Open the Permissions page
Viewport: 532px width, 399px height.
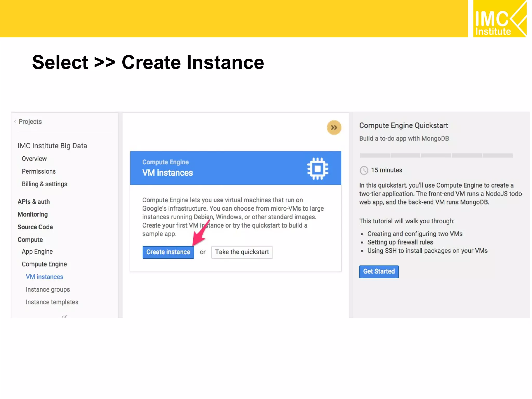coord(39,171)
